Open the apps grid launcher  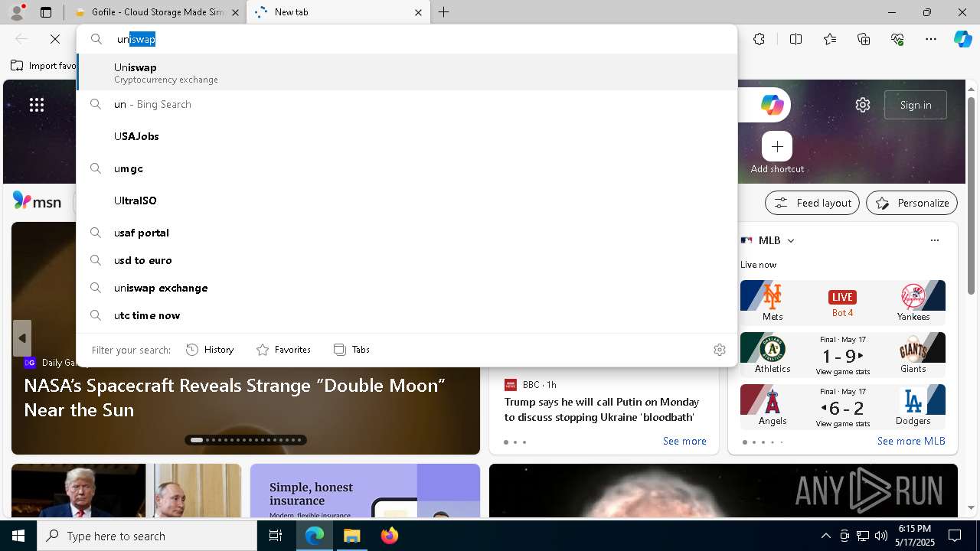point(37,105)
